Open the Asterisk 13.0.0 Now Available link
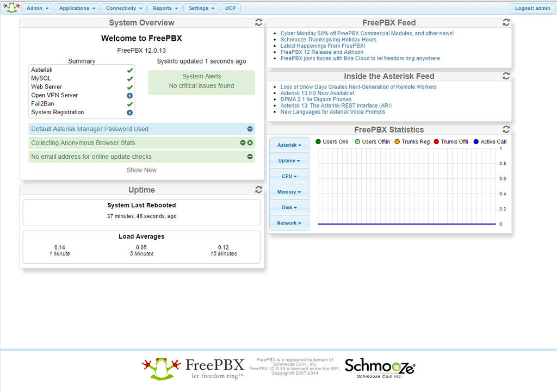 tap(317, 93)
